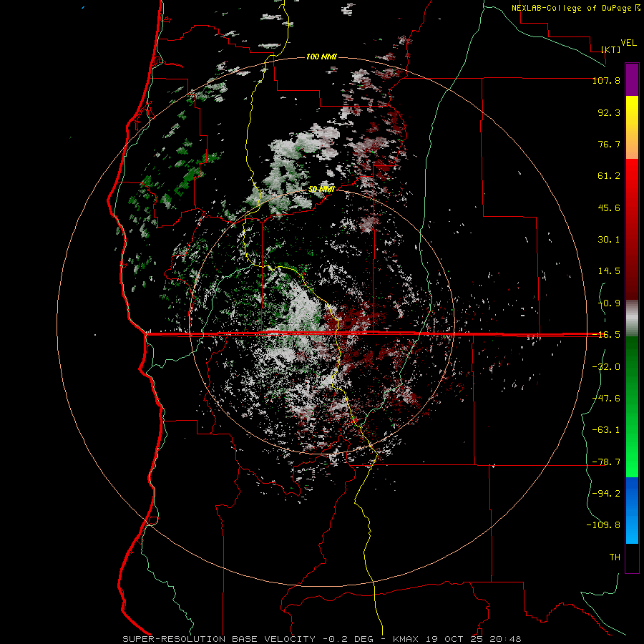Select the -109.8 scale value

click(x=603, y=525)
